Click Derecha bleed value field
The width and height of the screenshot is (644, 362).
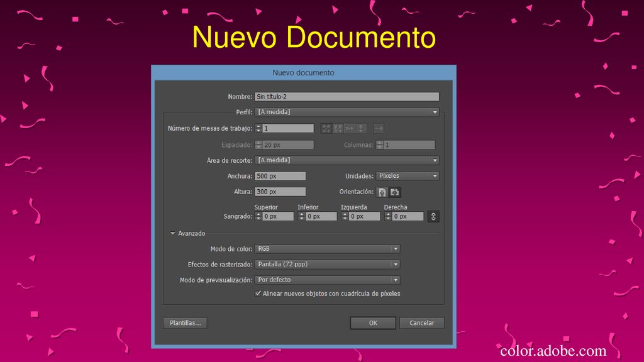[x=408, y=216]
